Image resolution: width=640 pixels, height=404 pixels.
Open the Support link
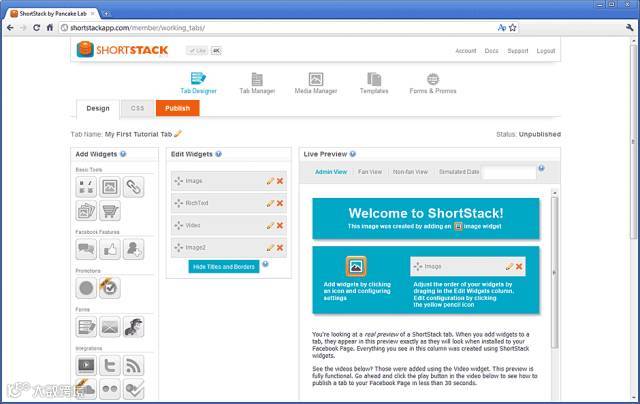[518, 51]
